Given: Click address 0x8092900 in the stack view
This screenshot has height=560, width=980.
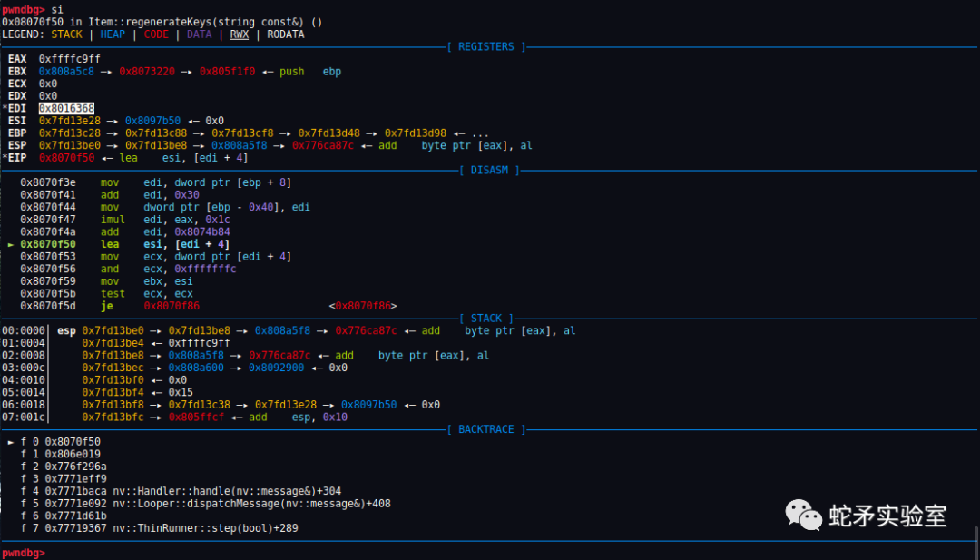Looking at the screenshot, I should coord(276,368).
